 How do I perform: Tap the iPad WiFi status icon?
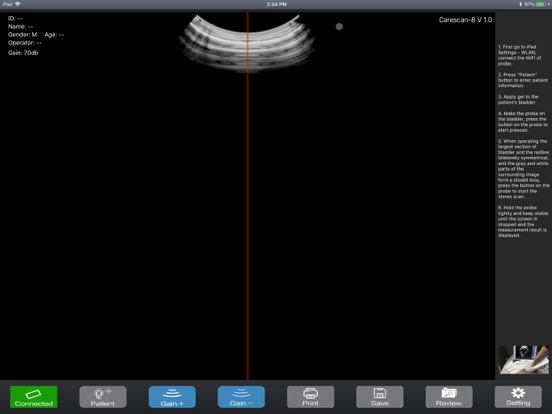17,4
